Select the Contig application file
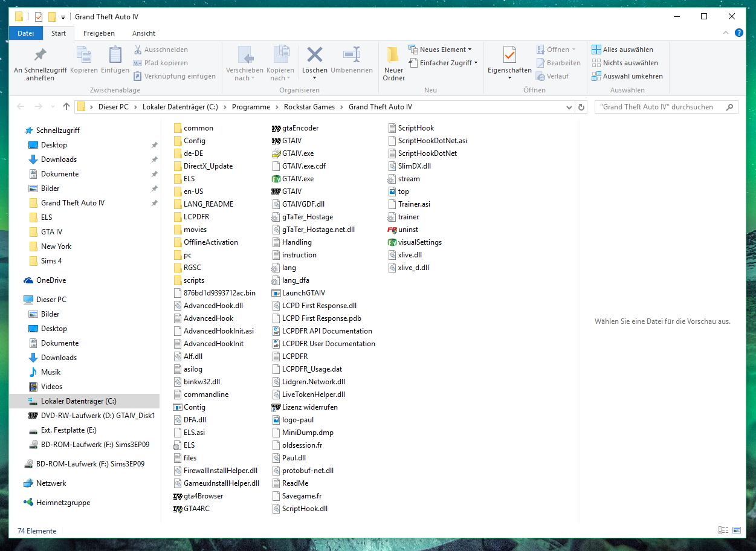Image resolution: width=756 pixels, height=551 pixels. pyautogui.click(x=190, y=407)
